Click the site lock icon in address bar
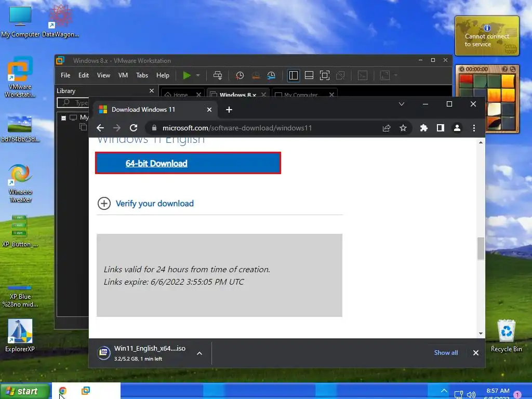The width and height of the screenshot is (532, 399). click(154, 128)
